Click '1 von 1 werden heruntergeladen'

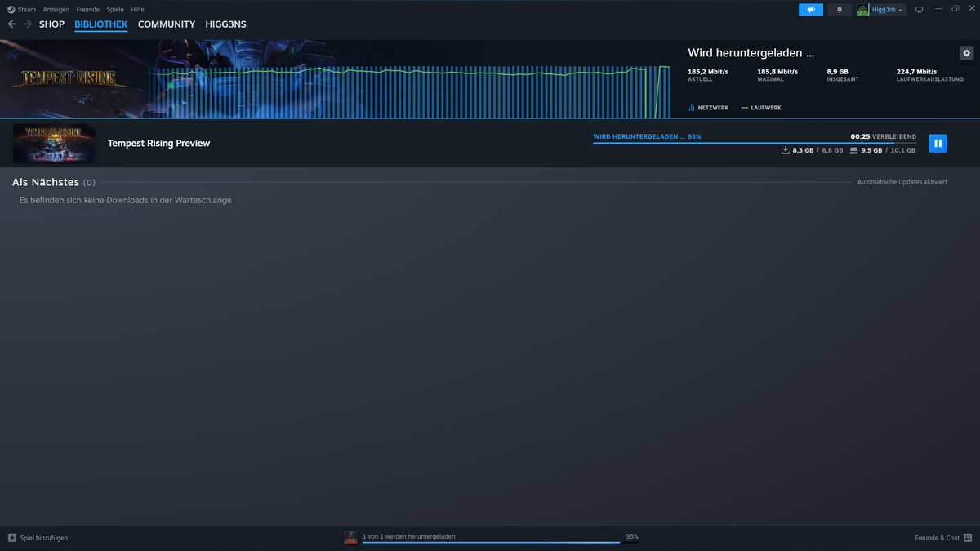[408, 536]
